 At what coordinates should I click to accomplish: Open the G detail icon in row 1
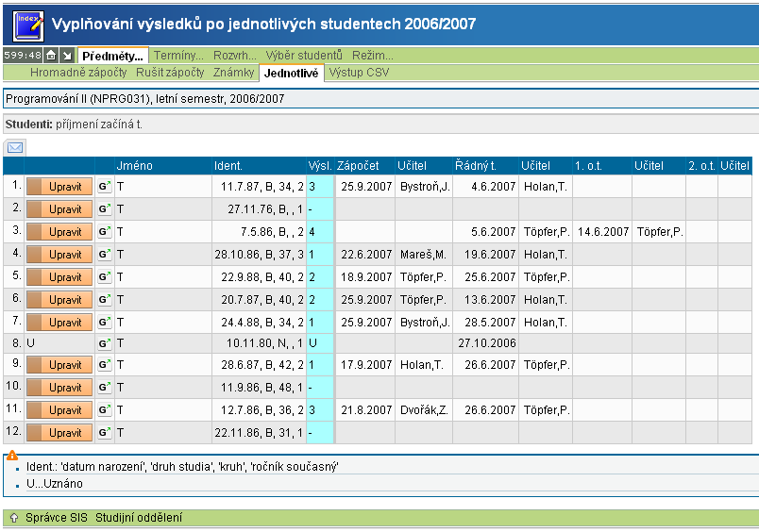point(104,187)
